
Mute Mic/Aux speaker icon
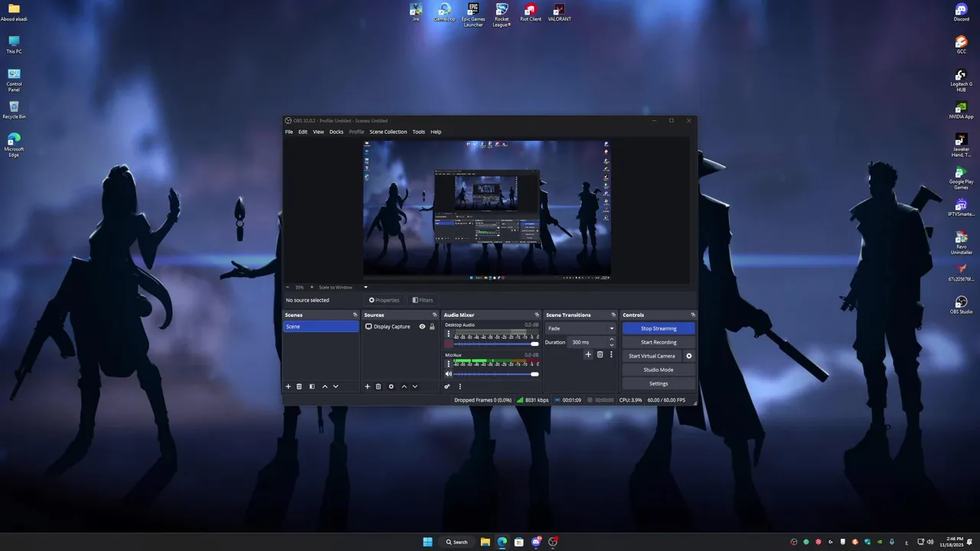coord(449,373)
